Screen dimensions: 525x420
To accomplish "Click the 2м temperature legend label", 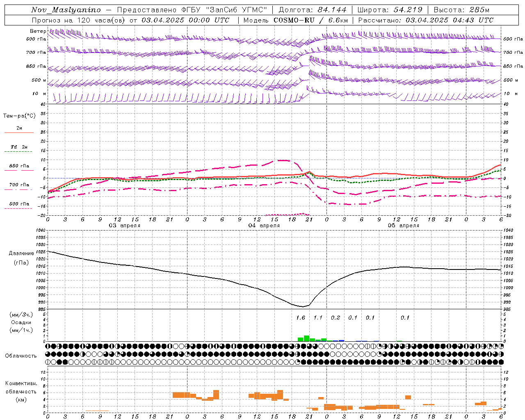I will [19, 128].
